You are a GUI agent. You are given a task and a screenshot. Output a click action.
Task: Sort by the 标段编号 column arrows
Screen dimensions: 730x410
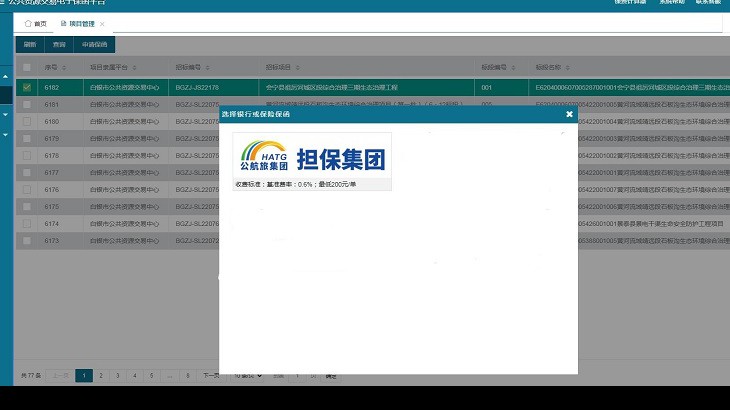[513, 68]
